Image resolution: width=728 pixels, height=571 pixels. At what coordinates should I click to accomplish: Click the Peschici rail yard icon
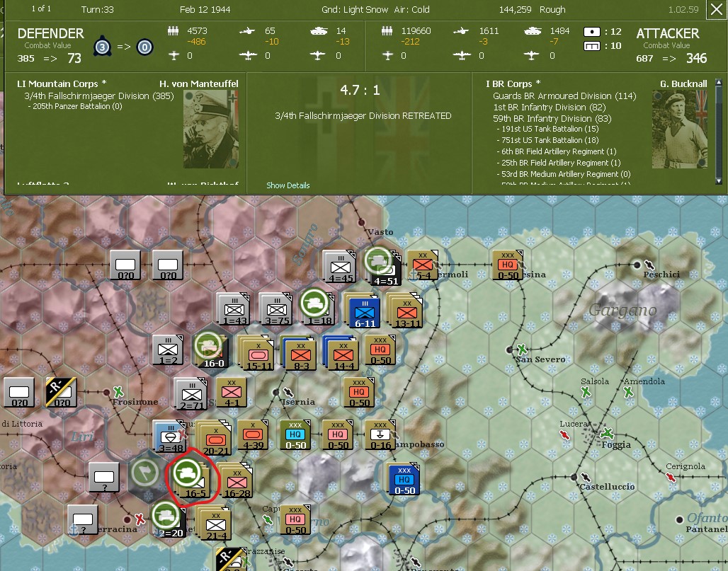[x=649, y=265]
